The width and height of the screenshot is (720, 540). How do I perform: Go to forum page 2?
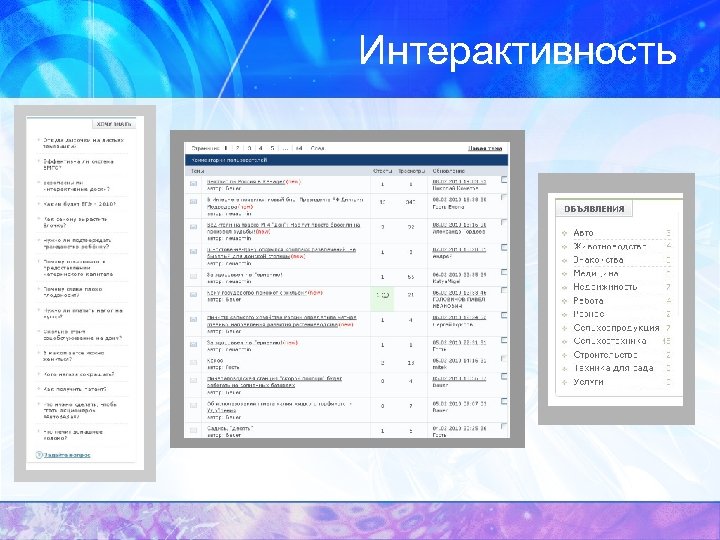tap(237, 148)
